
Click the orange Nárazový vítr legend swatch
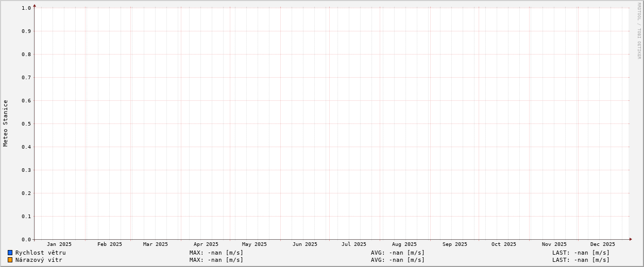tap(10, 260)
